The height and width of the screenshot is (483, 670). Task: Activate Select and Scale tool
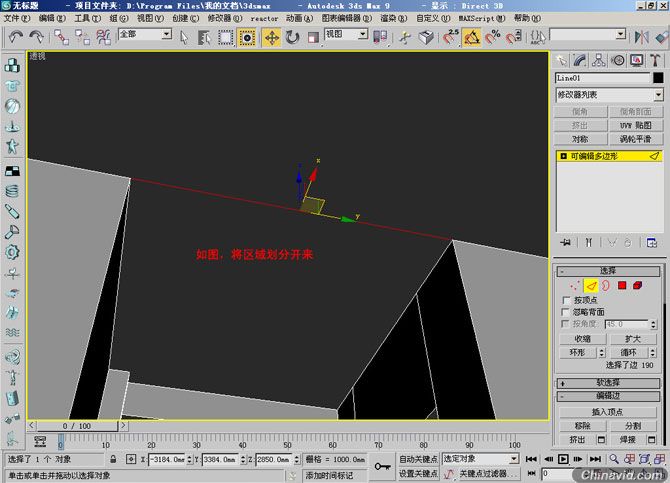313,38
